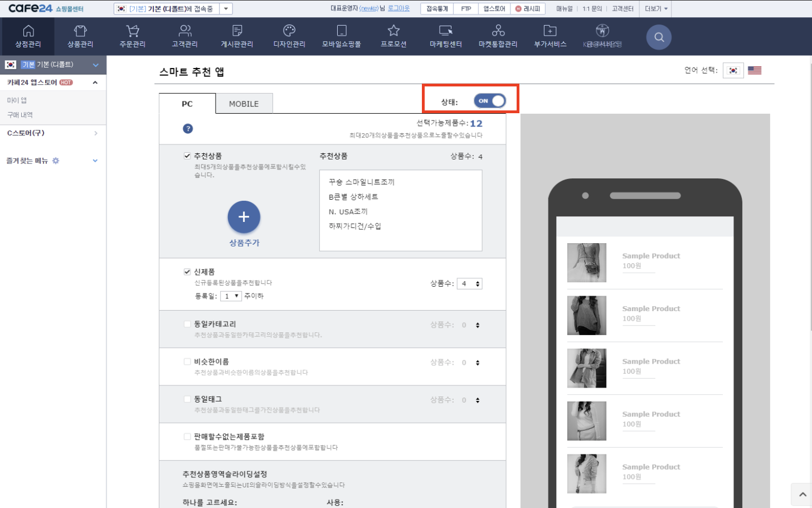
Task: Click the gear icon beside 즐겨찾는 메뉴
Action: pos(56,161)
